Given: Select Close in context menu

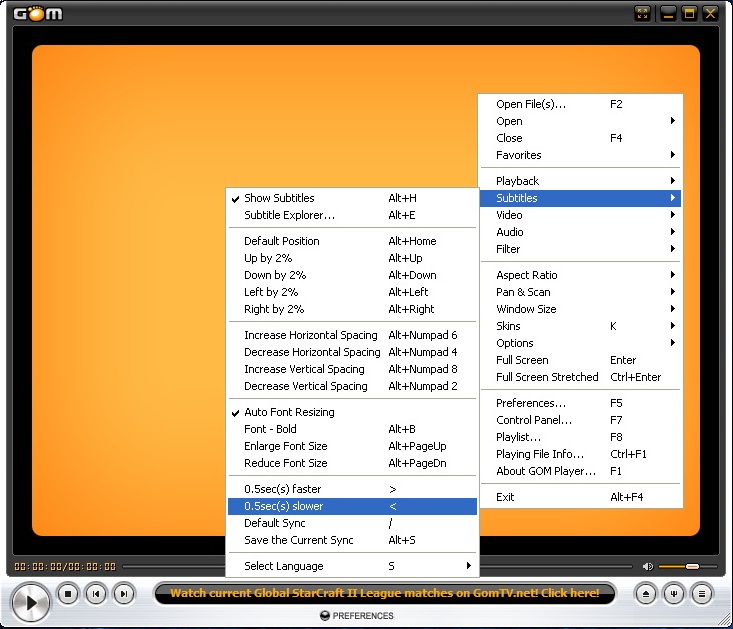Looking at the screenshot, I should coord(580,138).
